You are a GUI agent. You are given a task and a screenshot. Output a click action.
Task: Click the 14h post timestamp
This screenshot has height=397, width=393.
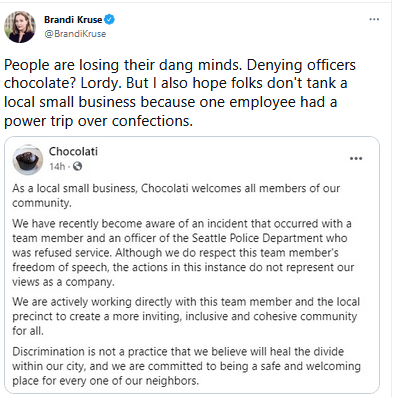click(57, 166)
